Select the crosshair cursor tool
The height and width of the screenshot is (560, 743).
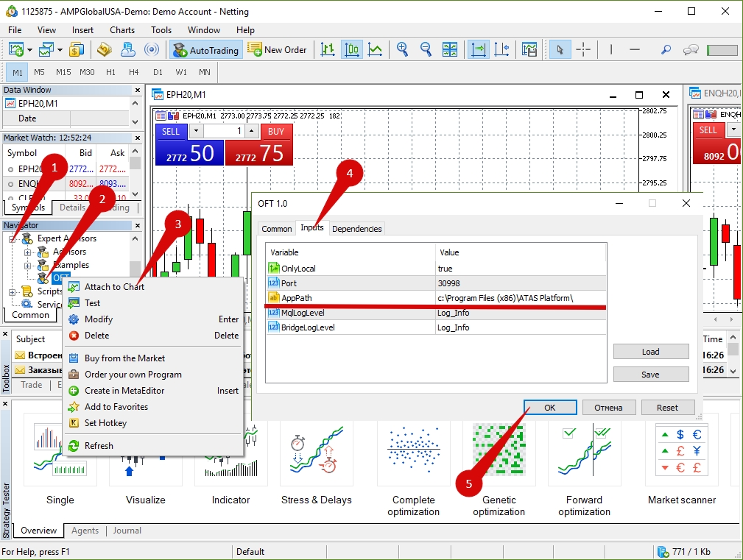(x=583, y=49)
